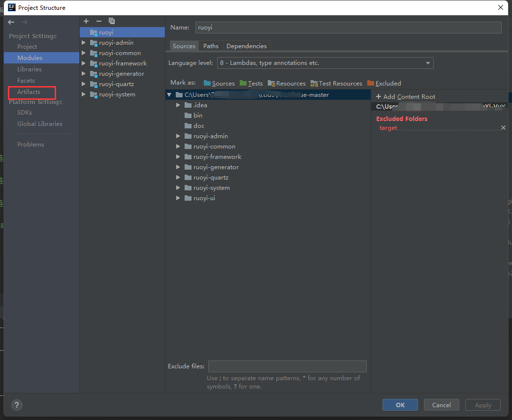Expand the ruoyi-admin module
The height and width of the screenshot is (420, 512).
[x=84, y=43]
